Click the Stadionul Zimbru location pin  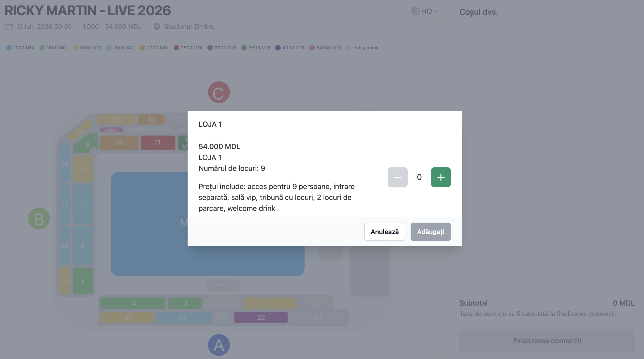click(x=157, y=27)
